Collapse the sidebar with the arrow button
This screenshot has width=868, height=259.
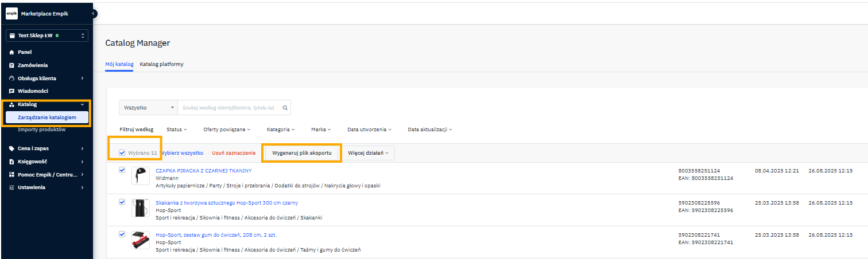(94, 13)
